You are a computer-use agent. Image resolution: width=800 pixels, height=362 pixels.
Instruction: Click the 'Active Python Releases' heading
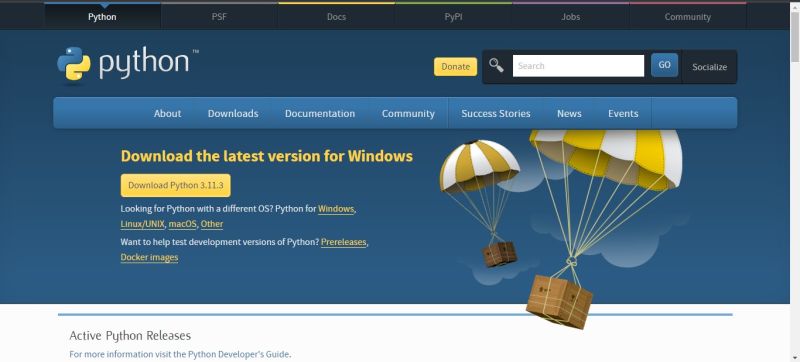pos(130,335)
